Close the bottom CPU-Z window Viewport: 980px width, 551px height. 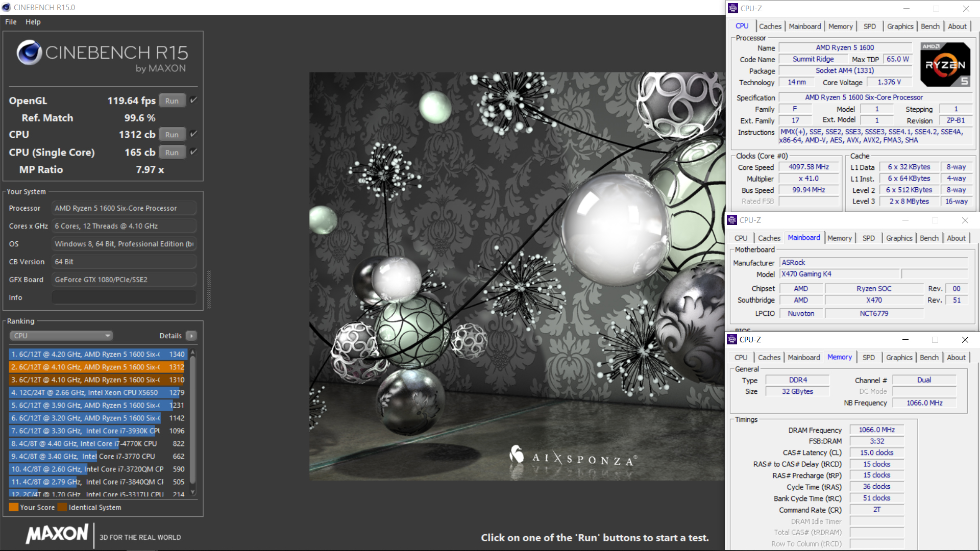click(965, 339)
